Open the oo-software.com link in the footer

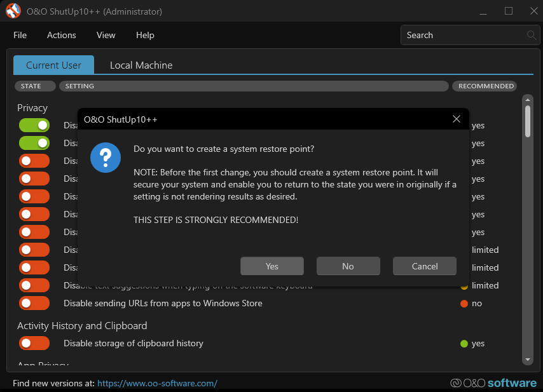point(157,383)
